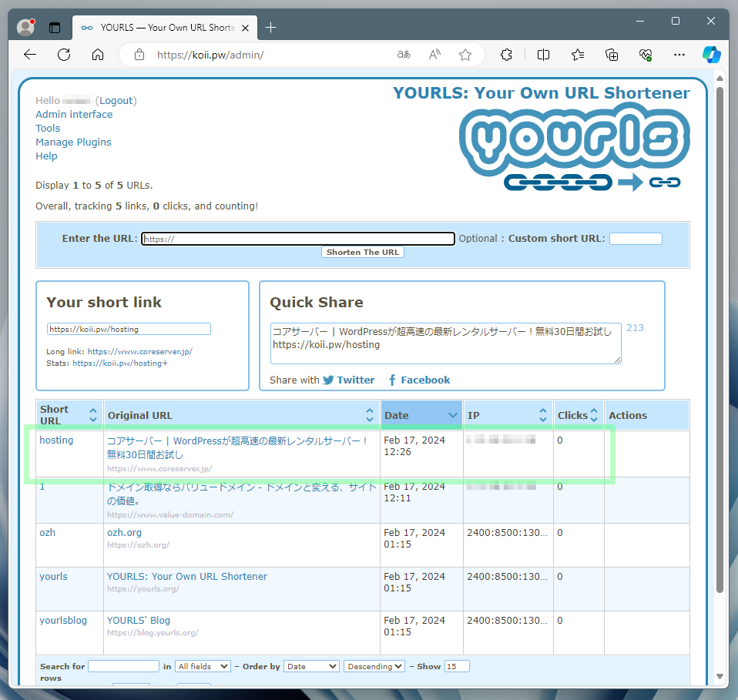
Task: Open Collections panel
Action: point(612,55)
